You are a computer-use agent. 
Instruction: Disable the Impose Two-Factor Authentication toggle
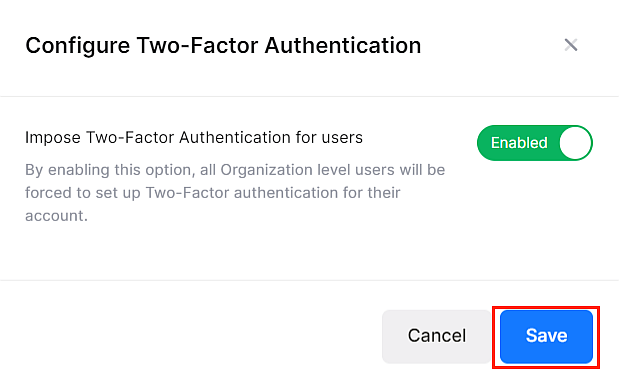[535, 143]
